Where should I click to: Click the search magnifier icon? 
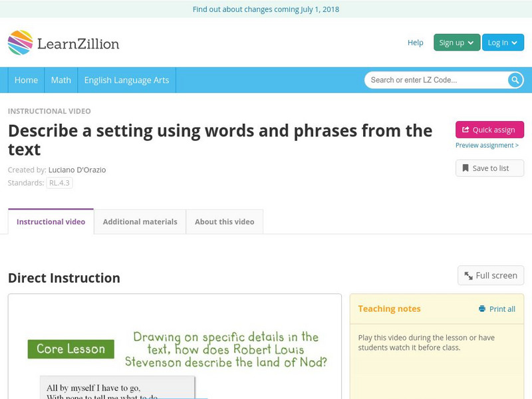pos(515,80)
